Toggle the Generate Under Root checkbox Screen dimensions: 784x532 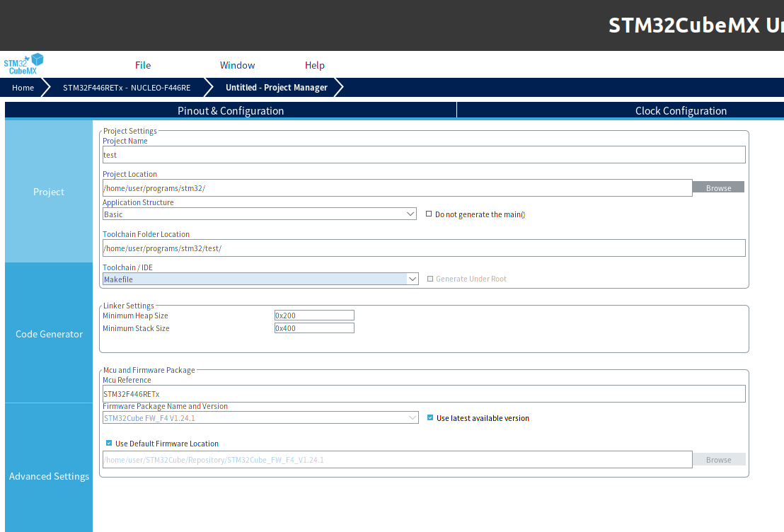pyautogui.click(x=430, y=279)
